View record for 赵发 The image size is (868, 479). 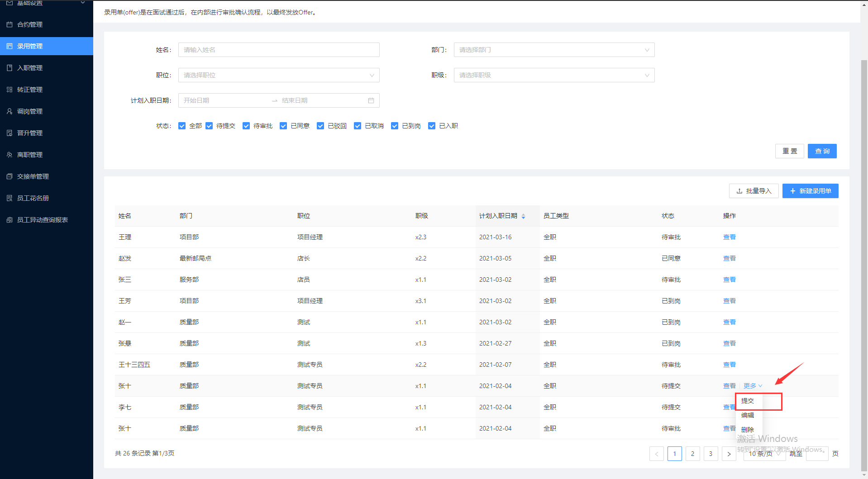coord(730,258)
